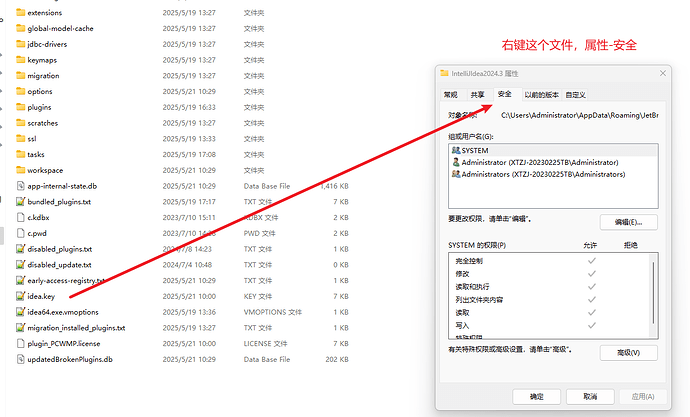Open the 自定义 tab

[576, 95]
